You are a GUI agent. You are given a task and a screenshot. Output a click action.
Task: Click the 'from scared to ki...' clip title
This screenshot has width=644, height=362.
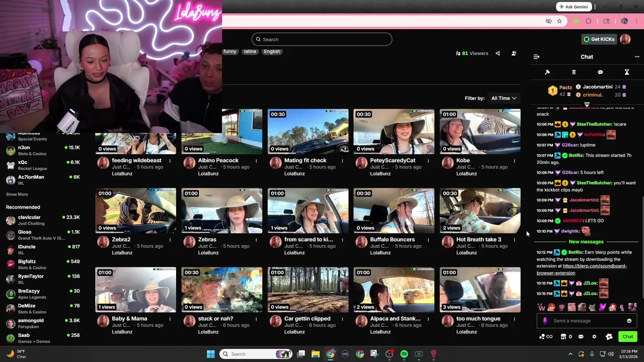coord(308,239)
